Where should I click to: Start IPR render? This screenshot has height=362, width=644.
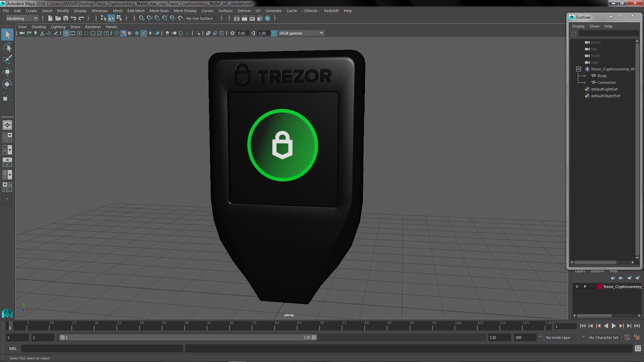click(252, 18)
